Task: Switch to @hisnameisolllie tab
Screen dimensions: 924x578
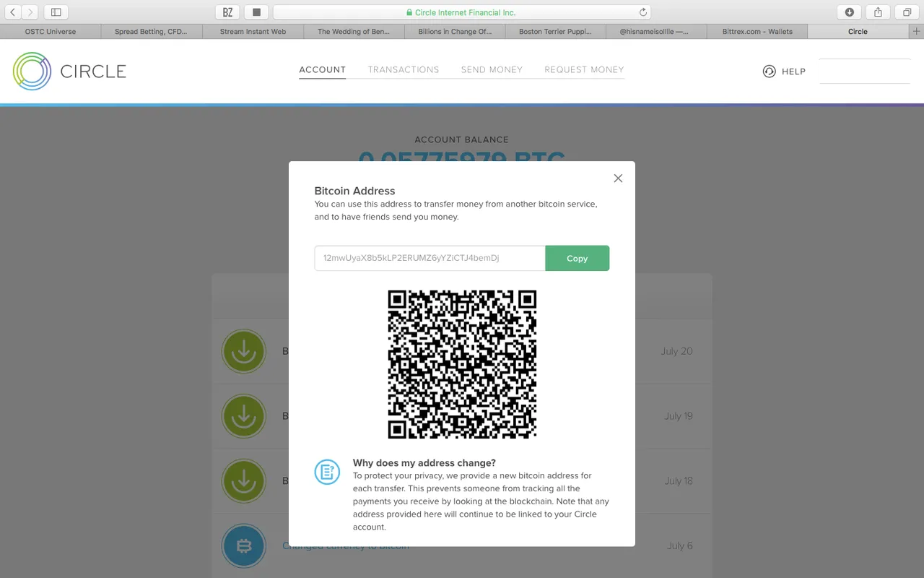Action: (656, 32)
